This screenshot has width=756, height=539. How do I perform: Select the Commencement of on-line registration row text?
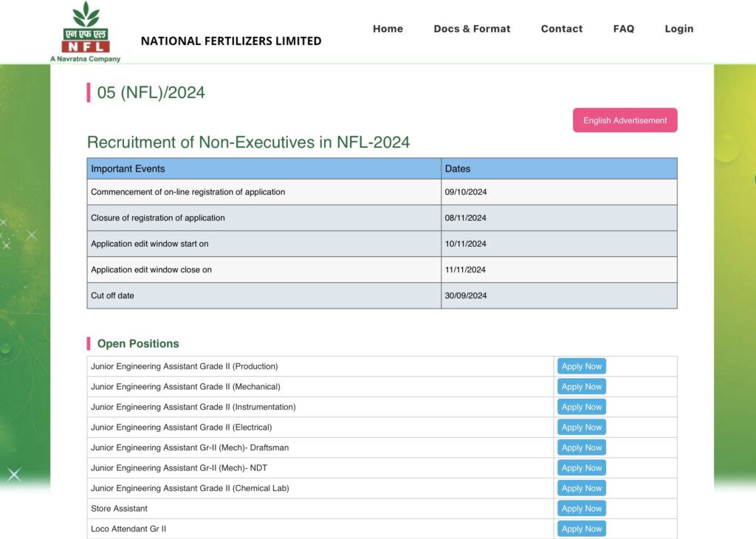[x=188, y=192]
